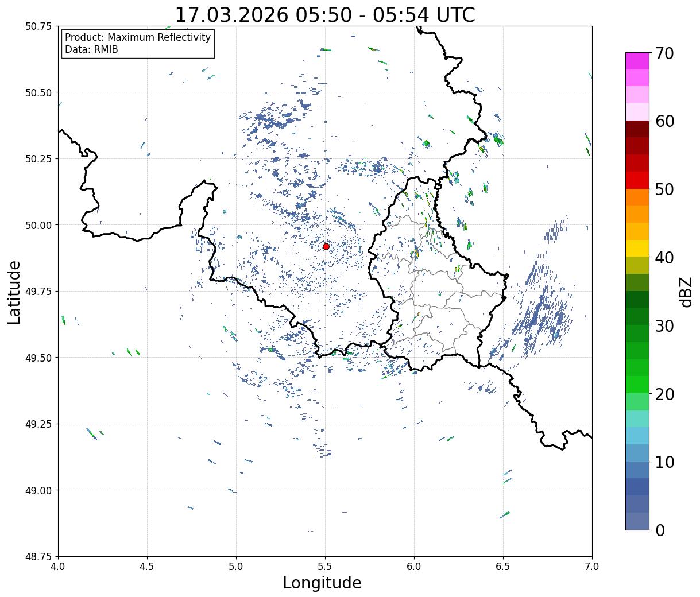Click the 60 colorbar tick label
The image size is (700, 597).
pyautogui.click(x=664, y=121)
